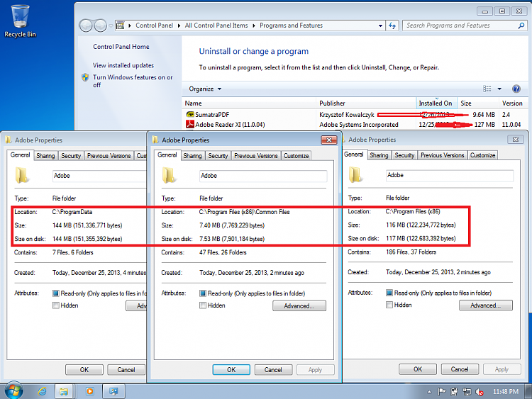
Task: Sort by the Publisher column header
Action: coord(366,103)
